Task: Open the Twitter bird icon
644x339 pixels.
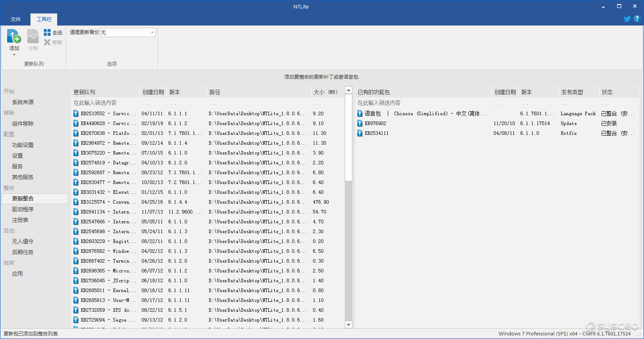Action: 627,19
